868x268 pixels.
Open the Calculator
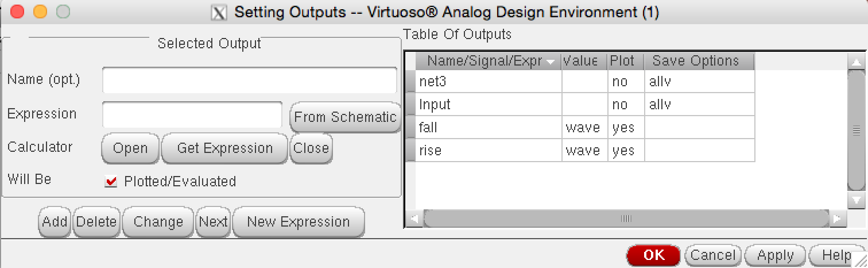click(130, 148)
